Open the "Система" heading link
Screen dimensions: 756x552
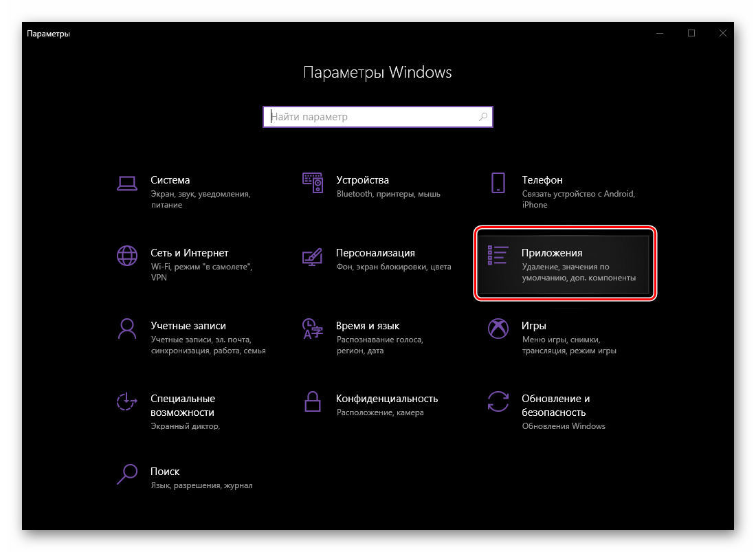170,180
